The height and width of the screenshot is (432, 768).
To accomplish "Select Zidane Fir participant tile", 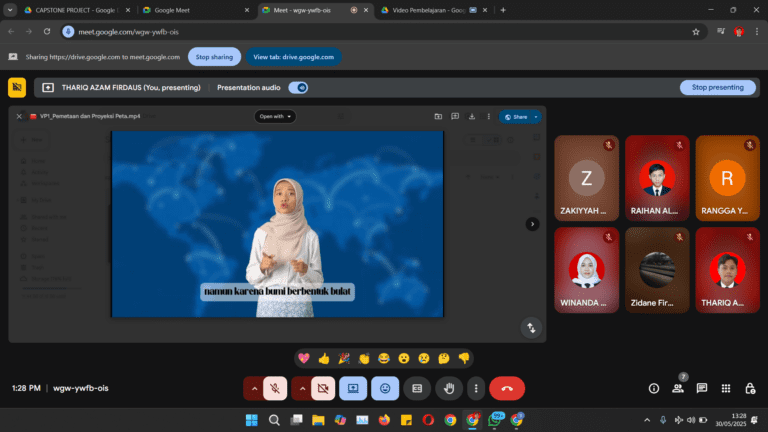I will point(657,270).
